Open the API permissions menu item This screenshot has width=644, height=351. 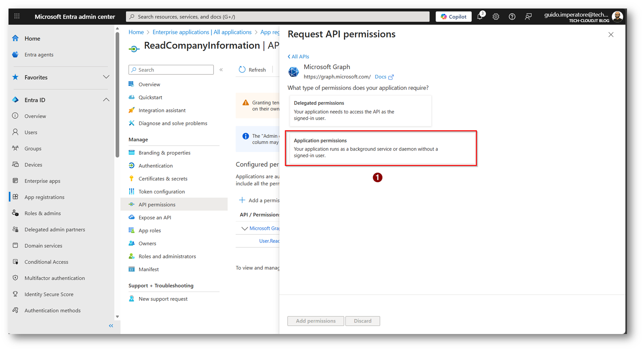point(157,204)
